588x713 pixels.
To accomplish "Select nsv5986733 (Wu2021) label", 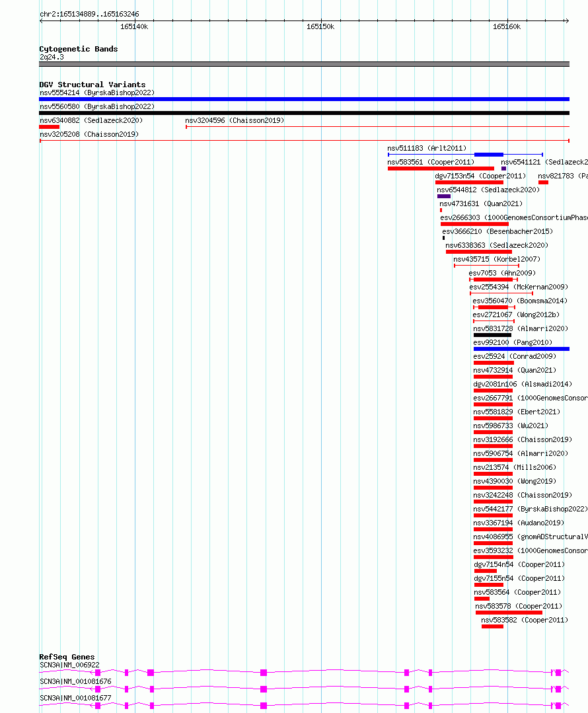I will point(511,426).
